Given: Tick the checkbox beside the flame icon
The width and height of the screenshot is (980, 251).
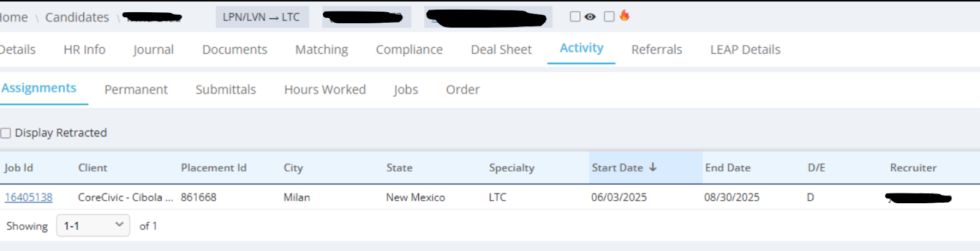Looking at the screenshot, I should [609, 17].
